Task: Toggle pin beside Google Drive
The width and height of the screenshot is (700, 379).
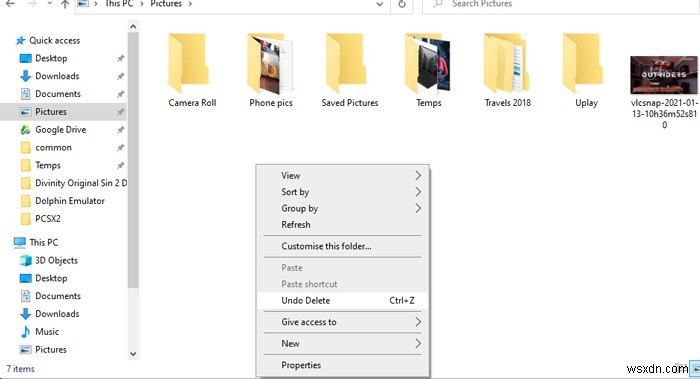Action: pos(120,129)
